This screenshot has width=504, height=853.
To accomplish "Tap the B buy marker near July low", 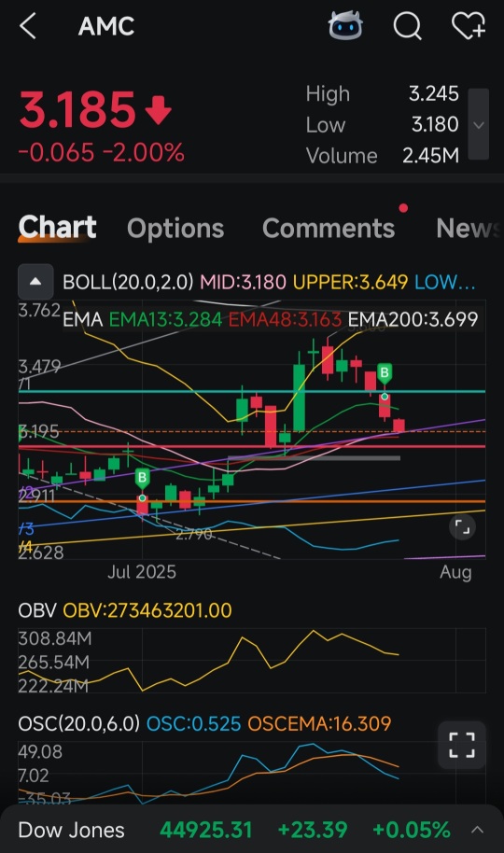I will (142, 479).
